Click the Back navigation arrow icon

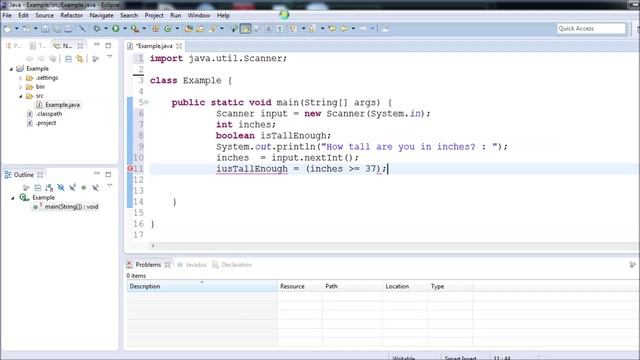344,29
